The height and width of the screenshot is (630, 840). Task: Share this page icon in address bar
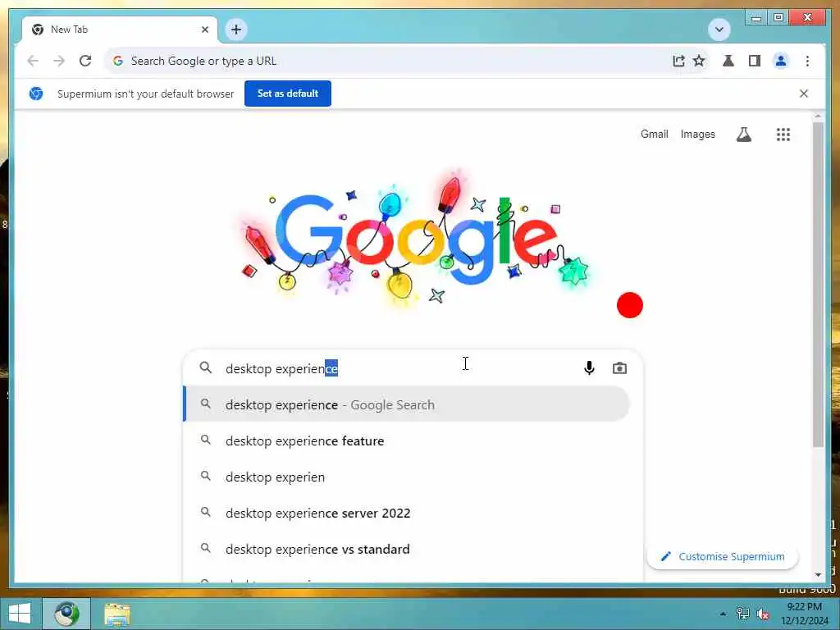(x=678, y=61)
